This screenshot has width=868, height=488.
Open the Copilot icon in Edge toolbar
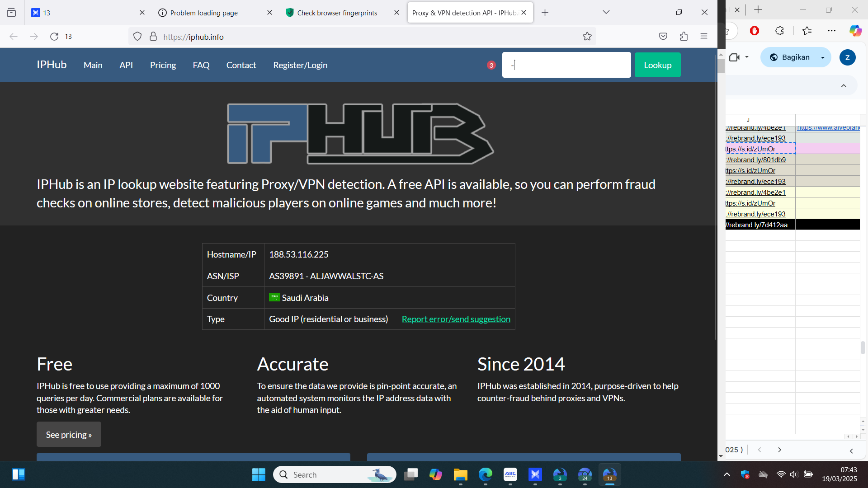[855, 31]
